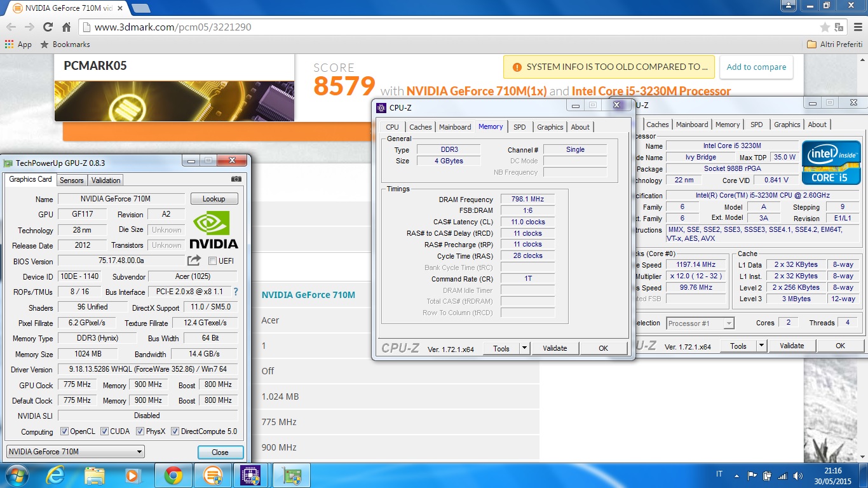Click OK in back CPU-Z window
Image resolution: width=868 pixels, height=488 pixels.
tap(840, 346)
